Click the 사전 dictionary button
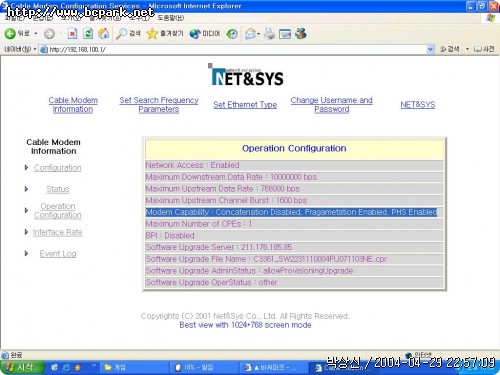Image resolution: width=500 pixels, height=375 pixels. (484, 49)
